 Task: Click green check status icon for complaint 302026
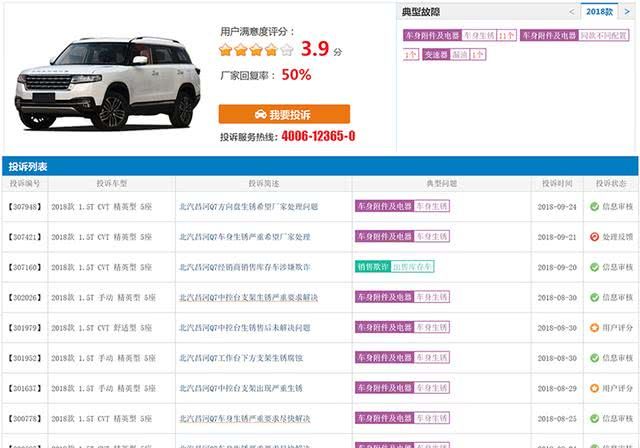594,297
